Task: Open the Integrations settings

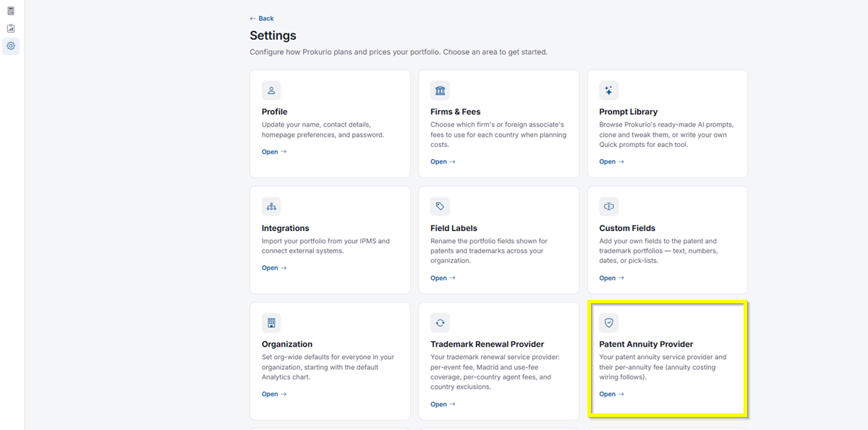Action: [274, 268]
